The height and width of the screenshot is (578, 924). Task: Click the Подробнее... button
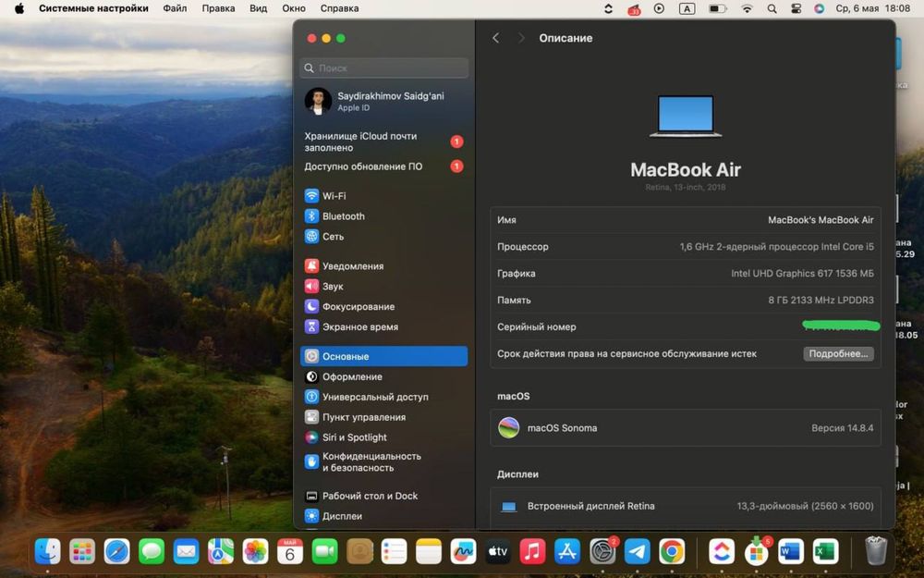[x=838, y=354]
